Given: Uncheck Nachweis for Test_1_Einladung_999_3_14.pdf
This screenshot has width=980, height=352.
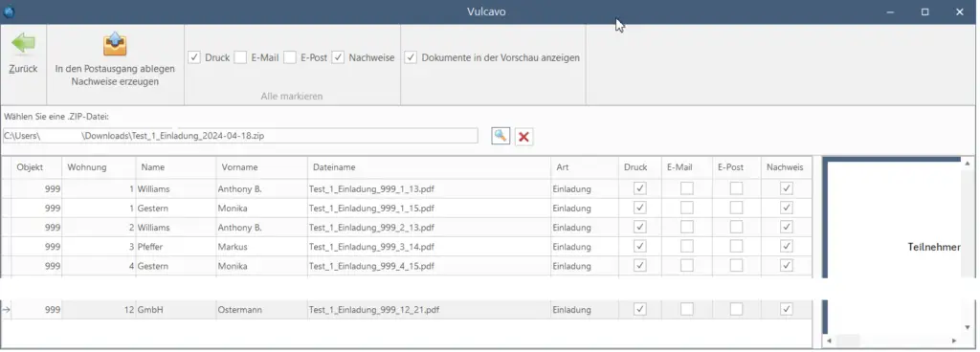Looking at the screenshot, I should tap(787, 247).
